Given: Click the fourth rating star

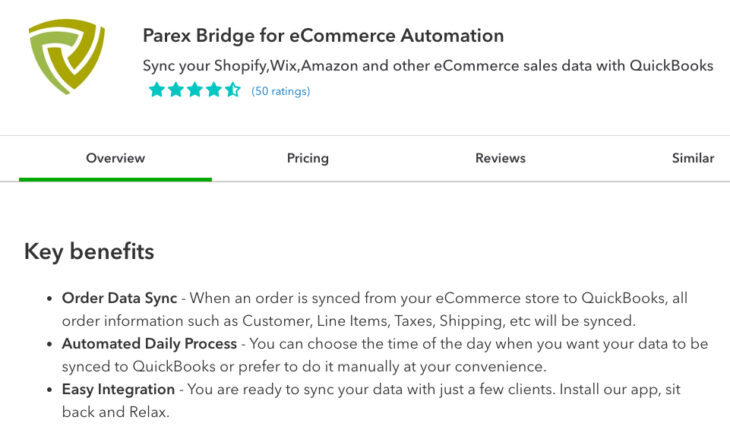Looking at the screenshot, I should coord(214,91).
